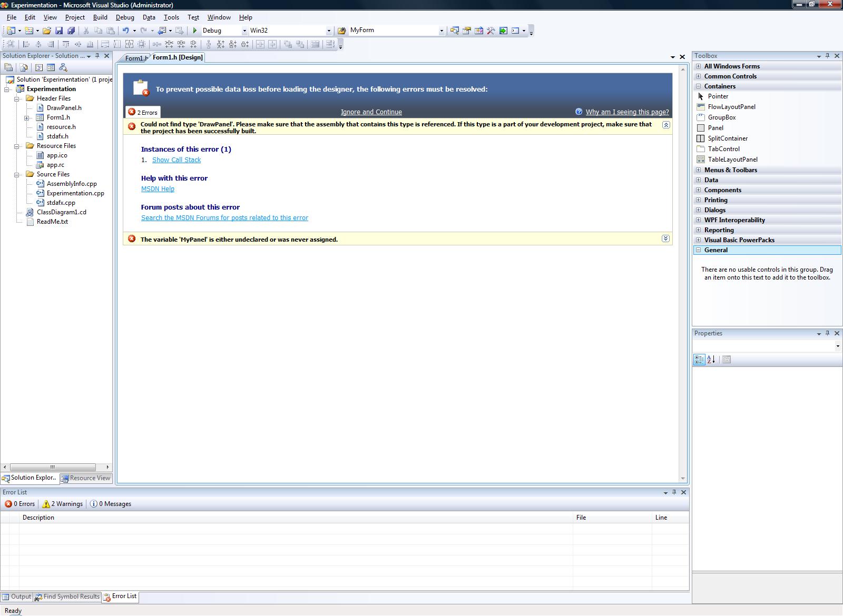Toggle Alphabetical sort in Properties panel
Image resolution: width=843 pixels, height=616 pixels.
[x=711, y=360]
